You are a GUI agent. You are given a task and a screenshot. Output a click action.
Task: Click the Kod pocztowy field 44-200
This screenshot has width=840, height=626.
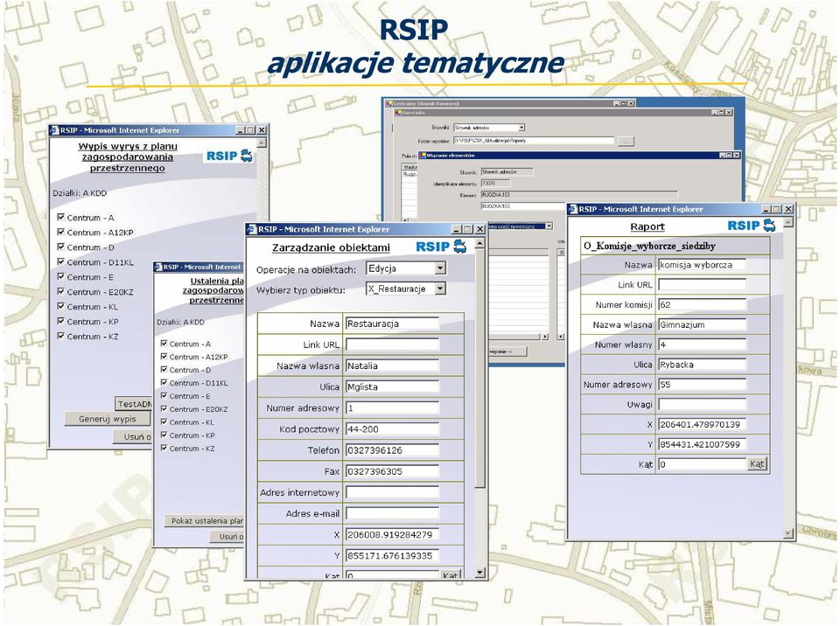[392, 429]
